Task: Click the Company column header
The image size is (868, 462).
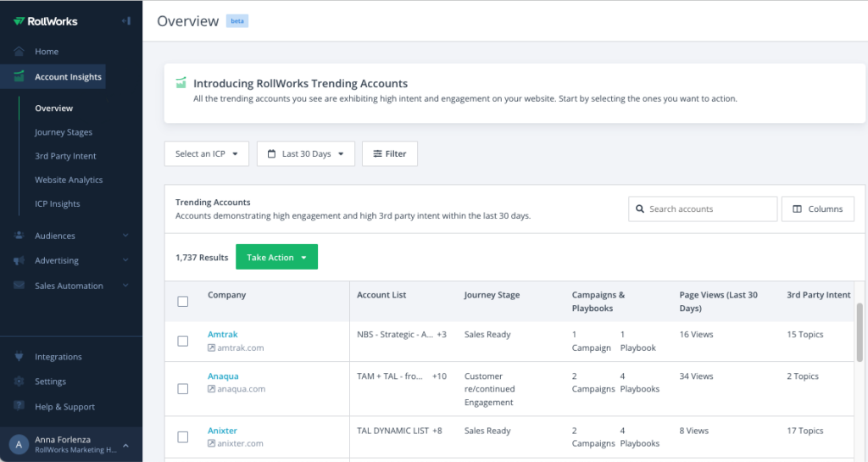Action: [226, 295]
